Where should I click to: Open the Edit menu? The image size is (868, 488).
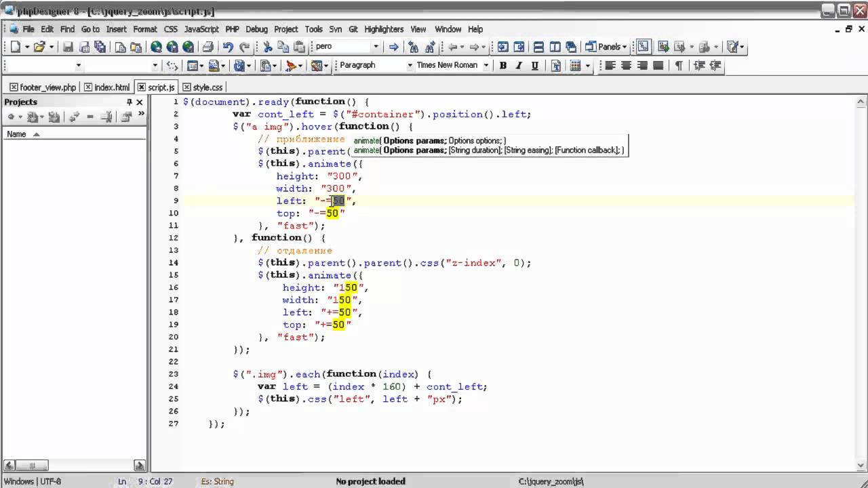click(x=47, y=29)
